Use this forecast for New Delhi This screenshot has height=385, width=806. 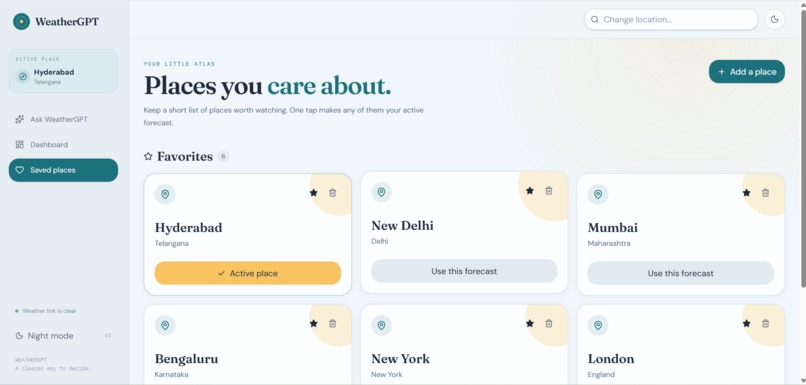[464, 271]
